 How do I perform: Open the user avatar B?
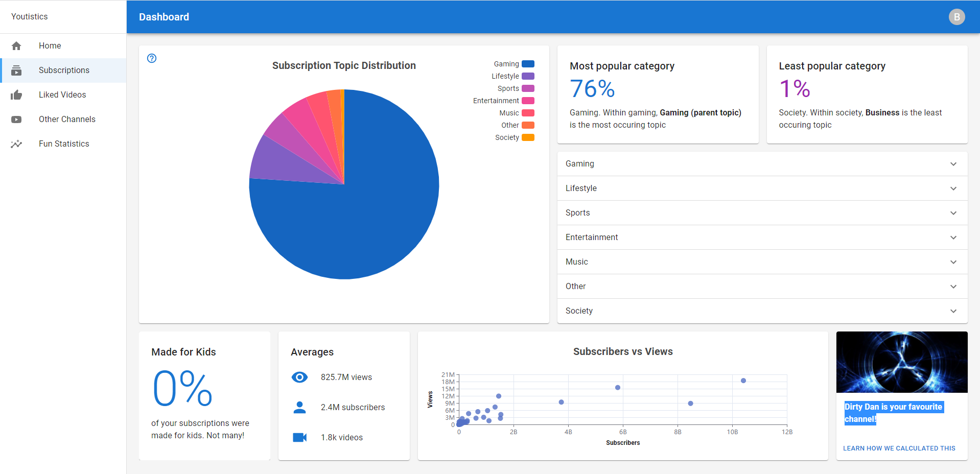click(x=957, y=17)
